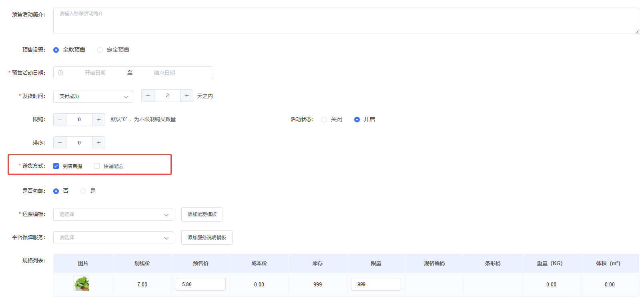
Task: Set activity status to 关闭
Action: coord(324,120)
